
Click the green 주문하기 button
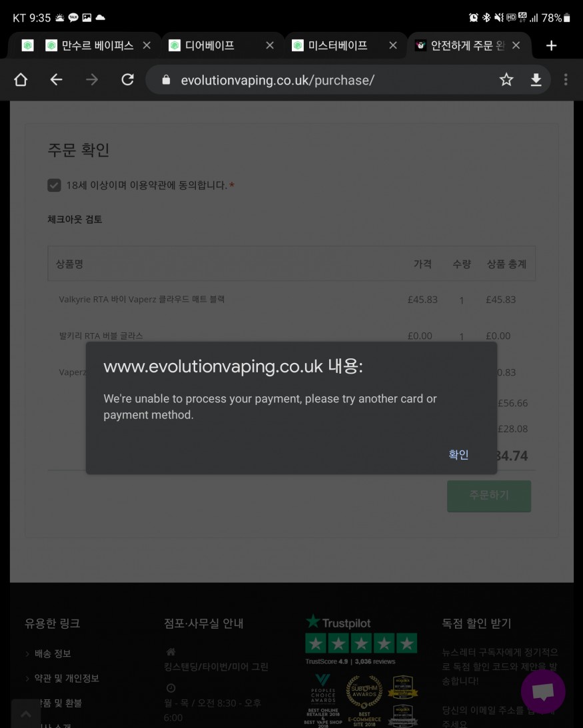(488, 496)
